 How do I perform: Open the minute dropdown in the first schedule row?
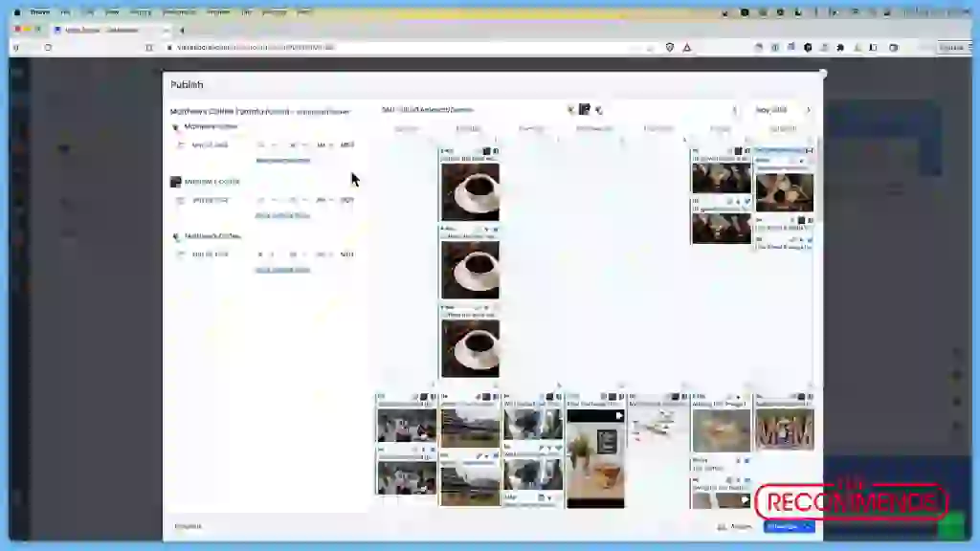(297, 145)
